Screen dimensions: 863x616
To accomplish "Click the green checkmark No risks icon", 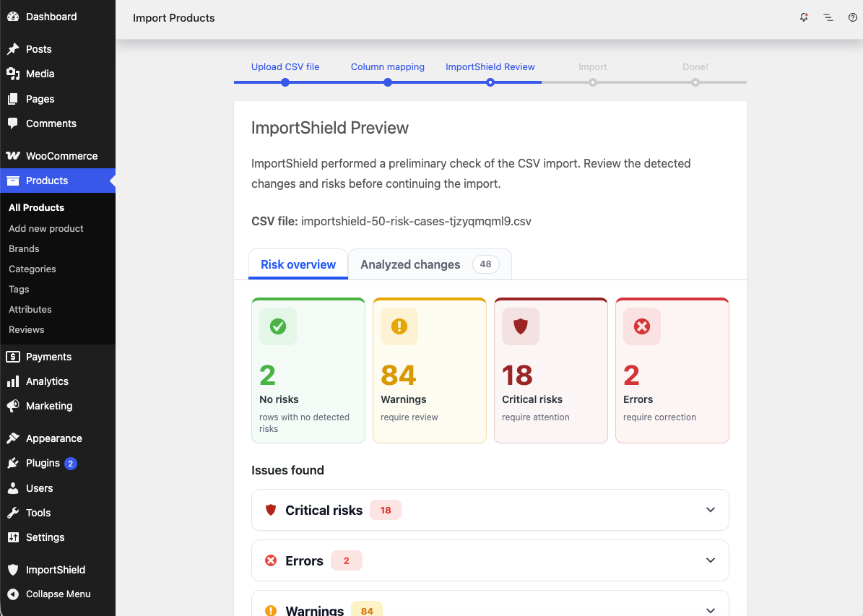I will [278, 326].
